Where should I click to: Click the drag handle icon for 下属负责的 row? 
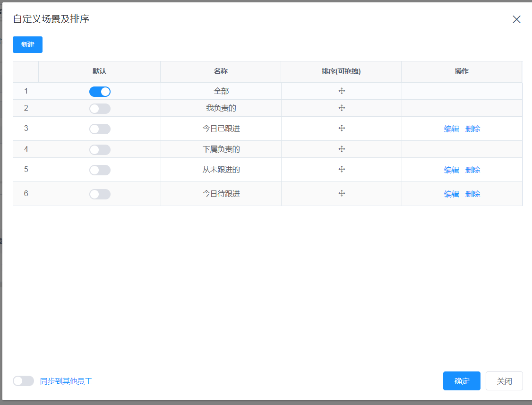[342, 149]
